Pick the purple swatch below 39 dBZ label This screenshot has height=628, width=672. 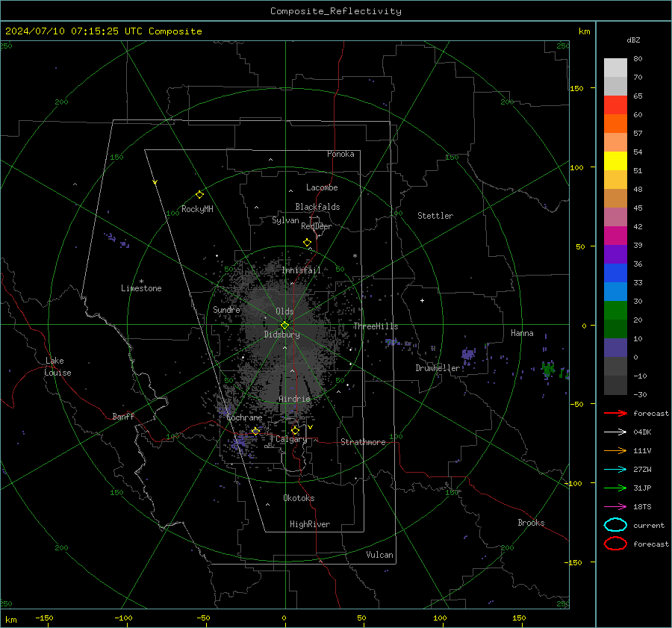[615, 255]
